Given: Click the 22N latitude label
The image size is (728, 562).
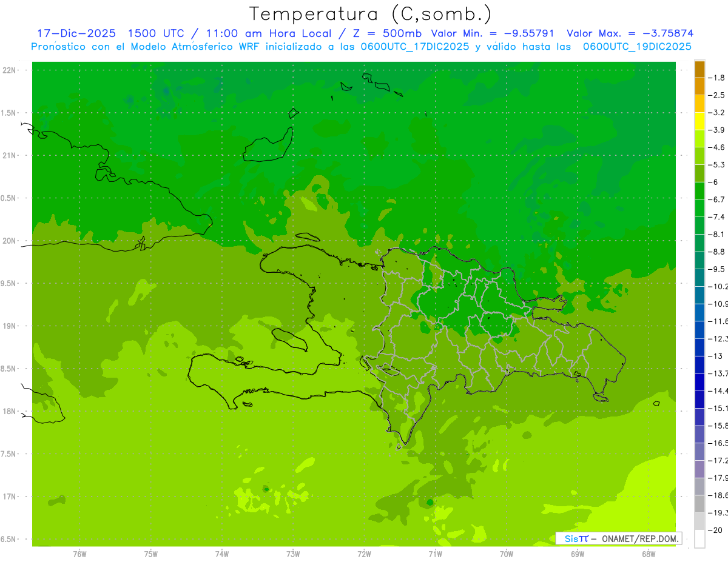Looking at the screenshot, I should tap(10, 70).
